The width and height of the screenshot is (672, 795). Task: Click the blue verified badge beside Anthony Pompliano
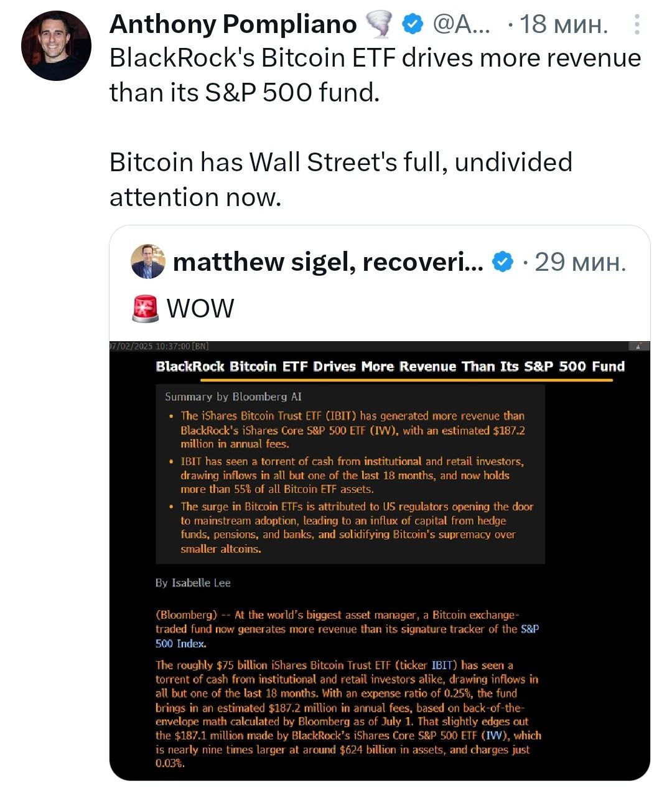(412, 24)
